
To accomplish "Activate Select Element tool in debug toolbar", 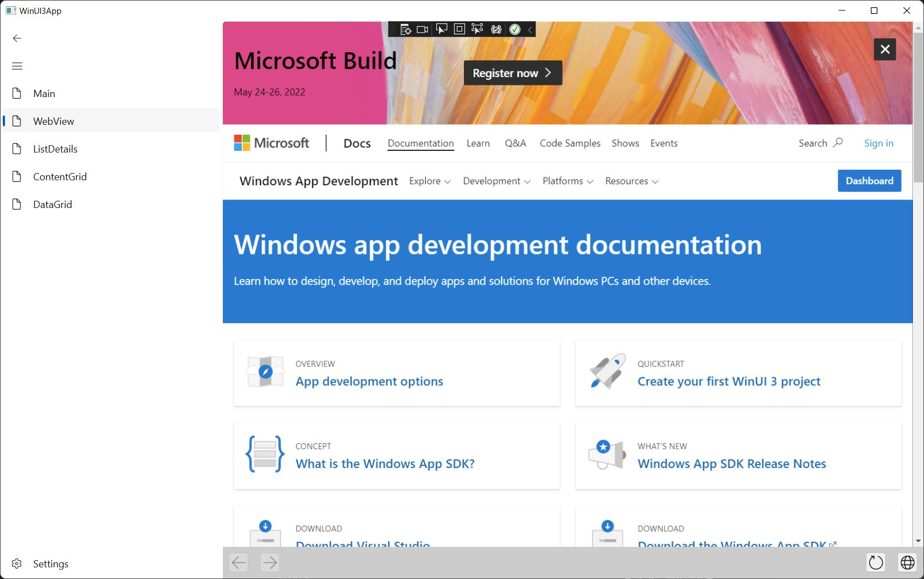I will [442, 29].
